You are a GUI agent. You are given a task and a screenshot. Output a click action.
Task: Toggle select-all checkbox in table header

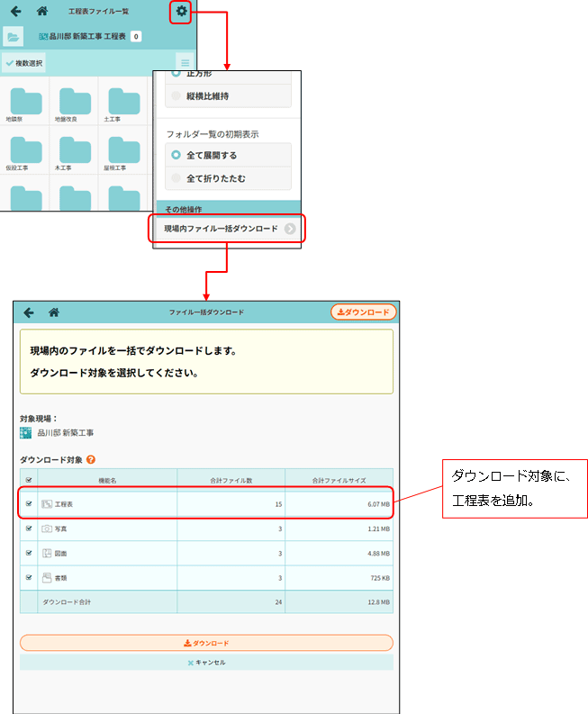29,480
